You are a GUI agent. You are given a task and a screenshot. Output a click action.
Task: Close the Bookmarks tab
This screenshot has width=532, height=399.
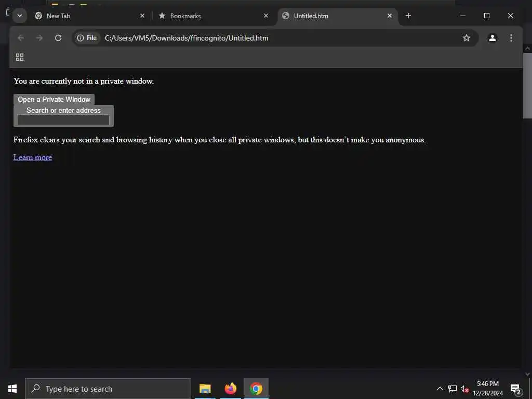click(266, 16)
